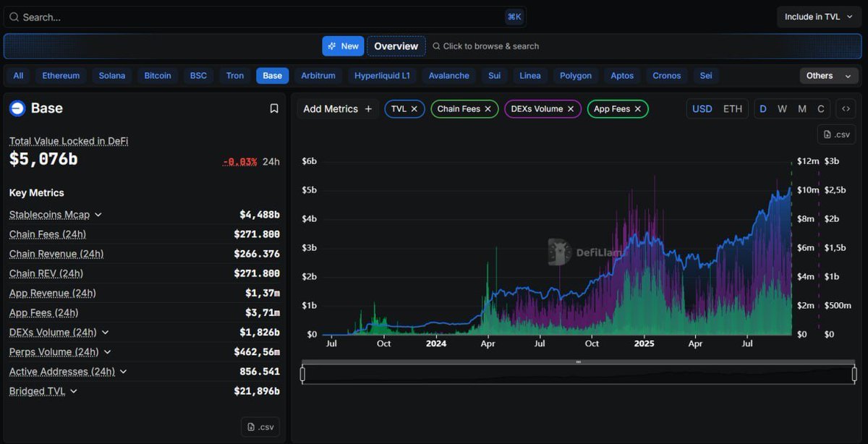Open the embed code icon
Viewport: 868px width, 444px height.
(x=846, y=108)
